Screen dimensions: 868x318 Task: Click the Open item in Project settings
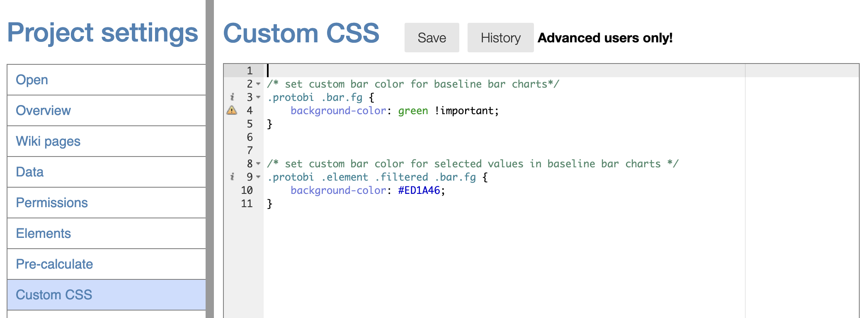coord(32,80)
